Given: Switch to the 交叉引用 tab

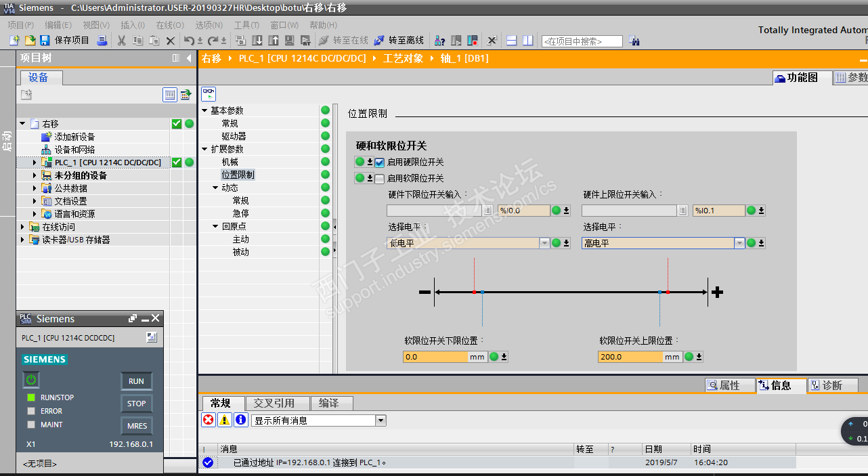Looking at the screenshot, I should pyautogui.click(x=276, y=403).
